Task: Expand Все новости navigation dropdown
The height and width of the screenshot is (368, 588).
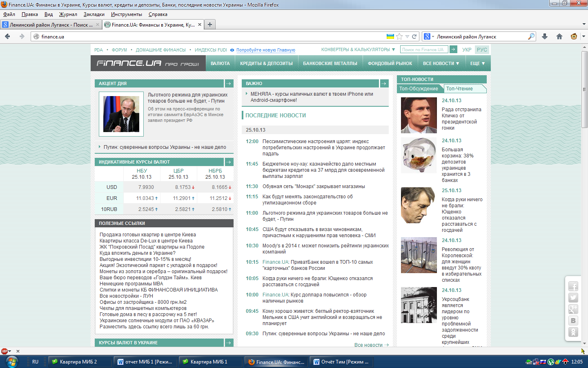Action: click(441, 63)
